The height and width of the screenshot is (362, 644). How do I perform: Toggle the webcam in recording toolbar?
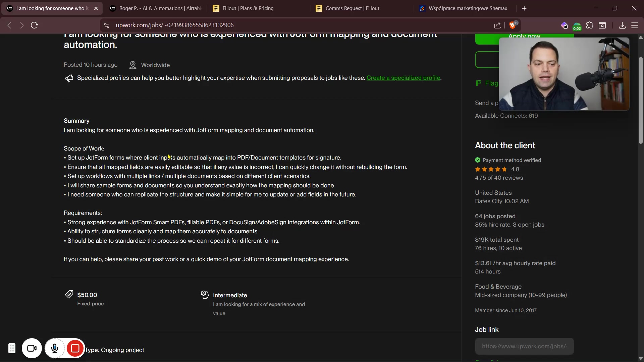coord(32,349)
